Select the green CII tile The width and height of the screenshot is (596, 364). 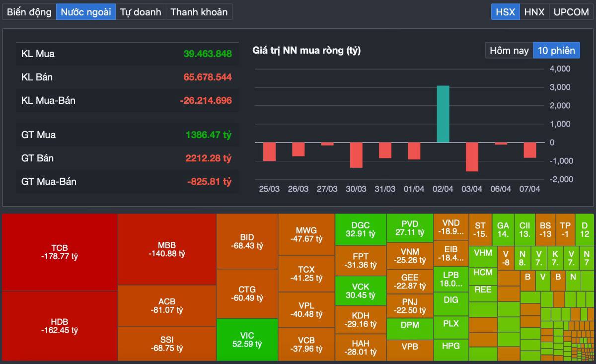pyautogui.click(x=524, y=229)
